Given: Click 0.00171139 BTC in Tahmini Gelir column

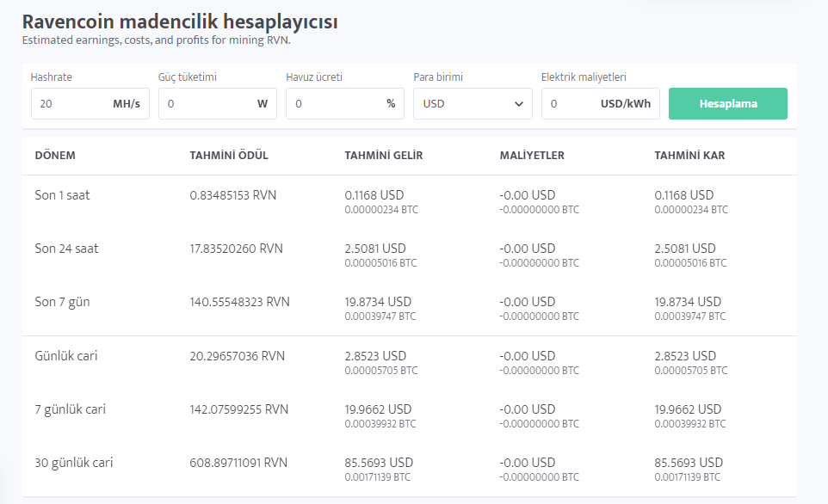Looking at the screenshot, I should tap(377, 477).
